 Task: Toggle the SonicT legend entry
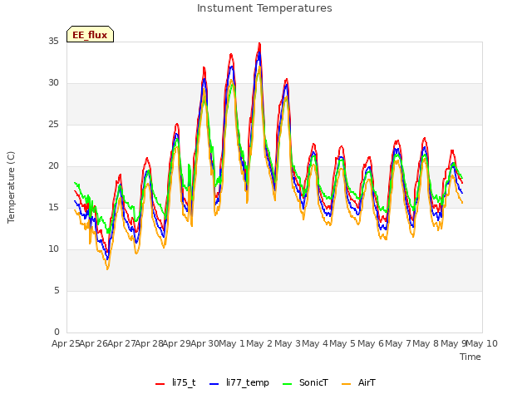click(305, 382)
